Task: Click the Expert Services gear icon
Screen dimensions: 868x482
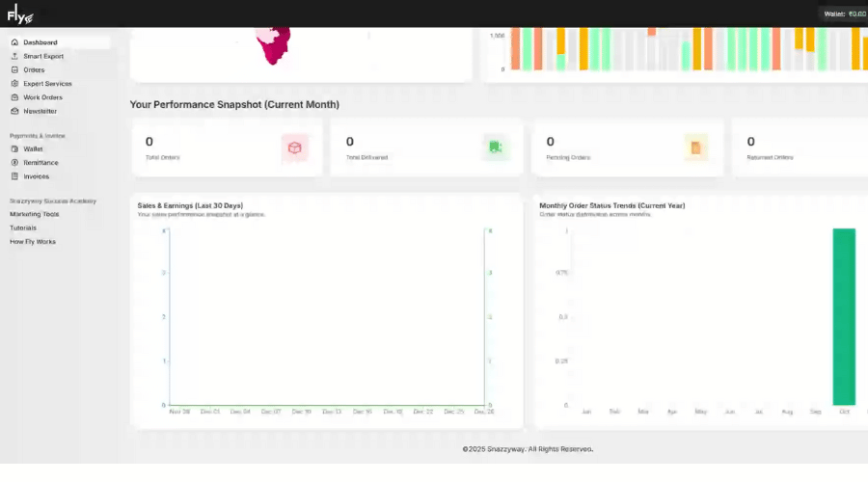Action: 14,84
